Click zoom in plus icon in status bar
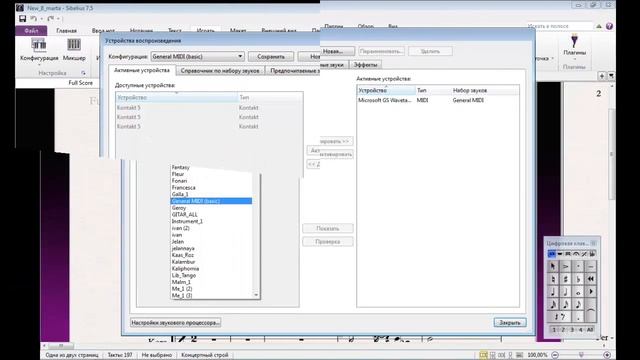The image size is (640, 360). pyautogui.click(x=607, y=355)
